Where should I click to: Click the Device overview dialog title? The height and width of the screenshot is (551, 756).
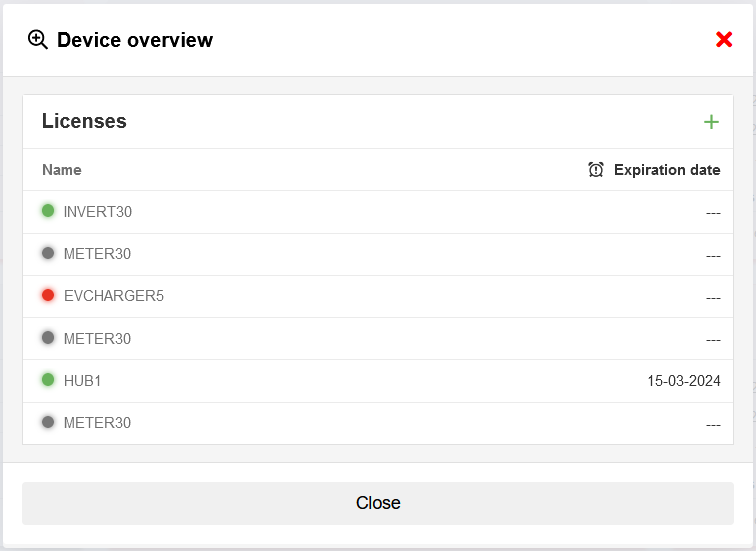click(135, 40)
